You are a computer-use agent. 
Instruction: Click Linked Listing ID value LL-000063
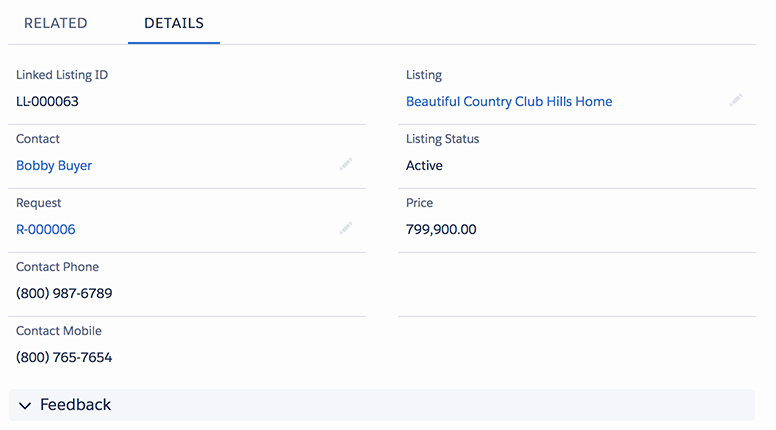click(x=47, y=101)
